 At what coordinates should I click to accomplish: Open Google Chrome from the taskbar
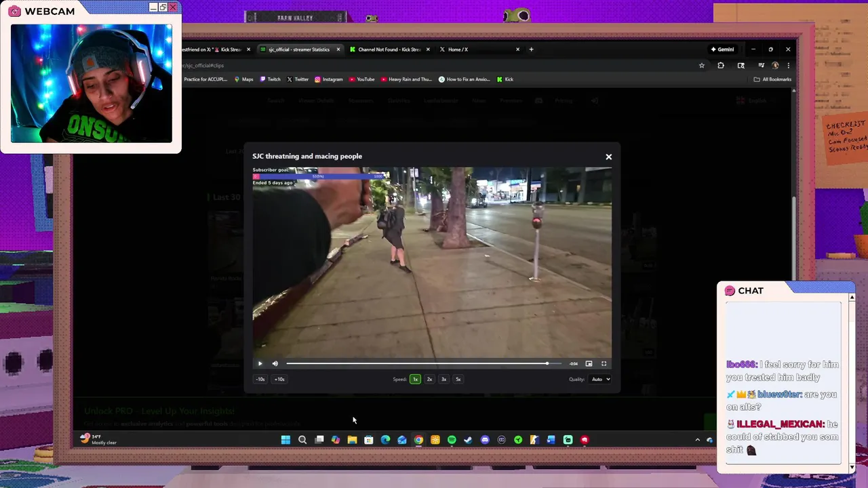point(418,440)
